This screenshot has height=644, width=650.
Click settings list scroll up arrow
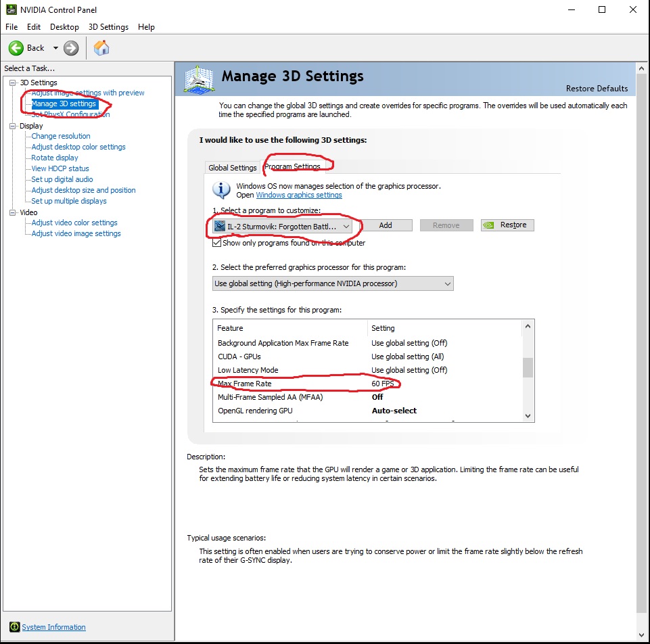pos(528,326)
